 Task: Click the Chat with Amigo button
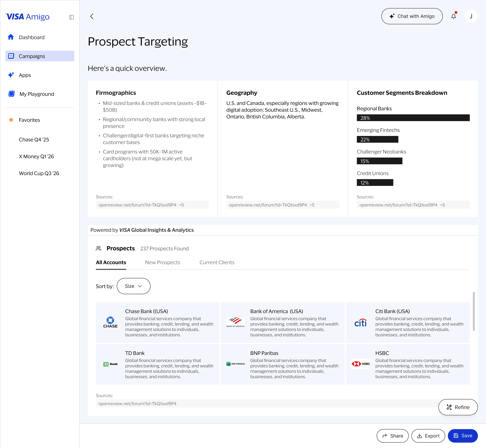(x=412, y=16)
